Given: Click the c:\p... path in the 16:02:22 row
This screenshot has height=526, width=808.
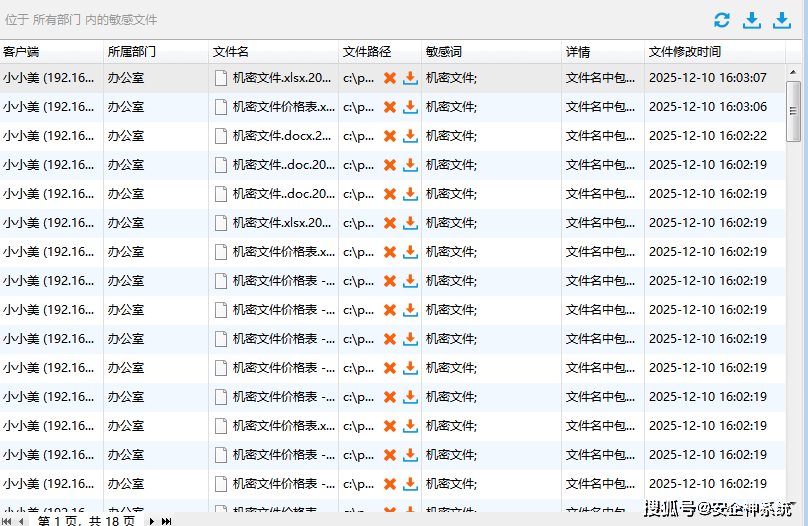Looking at the screenshot, I should [359, 136].
